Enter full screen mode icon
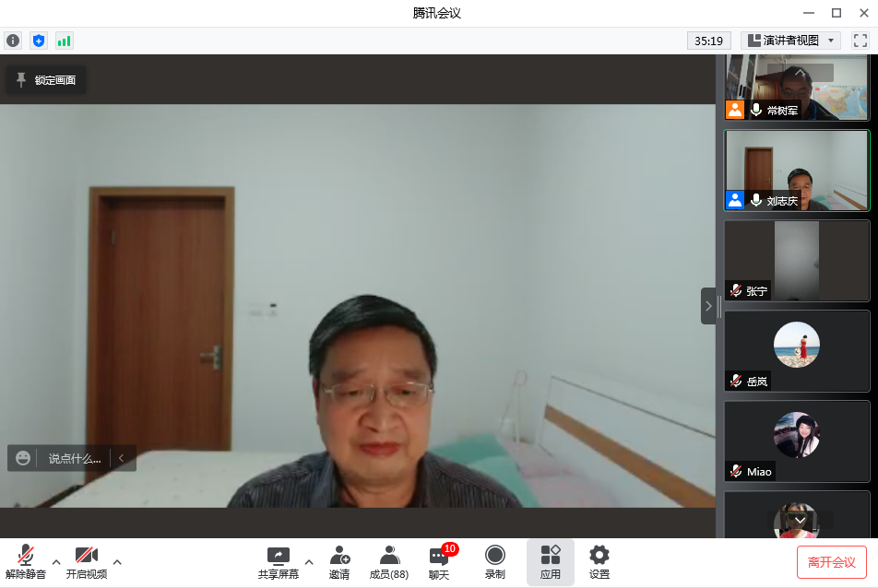This screenshot has width=878, height=588. tap(860, 41)
